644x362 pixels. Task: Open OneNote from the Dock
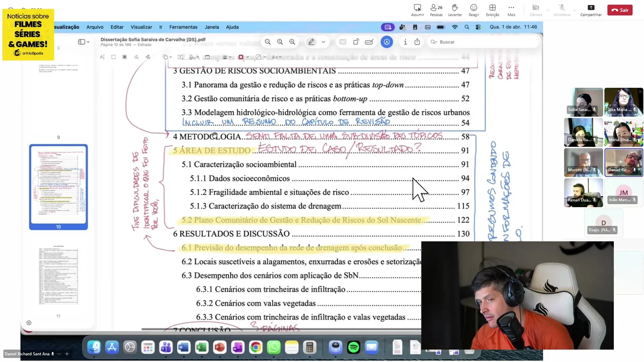coord(237,347)
